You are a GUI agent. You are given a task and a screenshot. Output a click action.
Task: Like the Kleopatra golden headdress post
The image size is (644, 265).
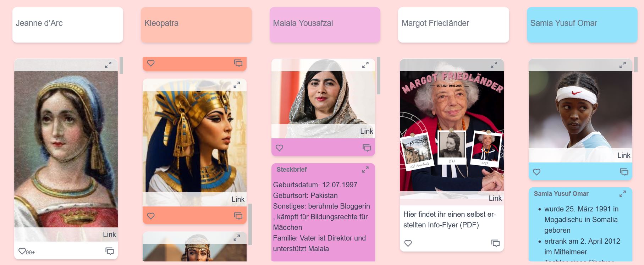151,216
